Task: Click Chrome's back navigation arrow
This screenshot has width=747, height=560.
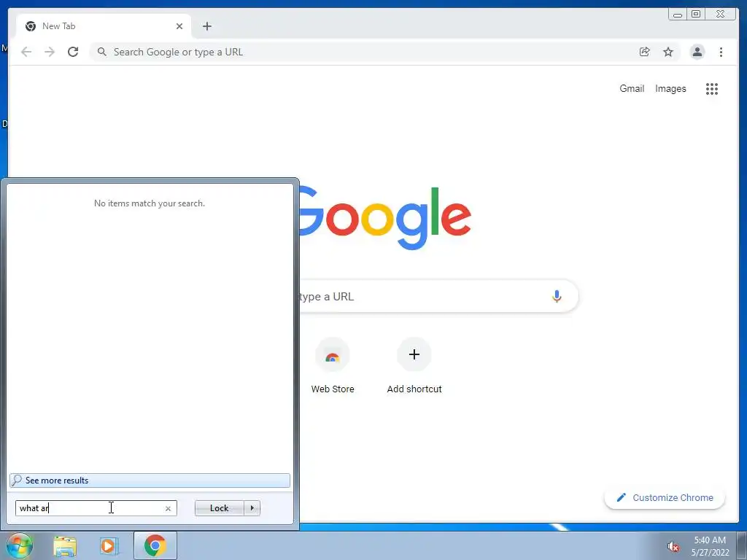Action: pyautogui.click(x=26, y=52)
